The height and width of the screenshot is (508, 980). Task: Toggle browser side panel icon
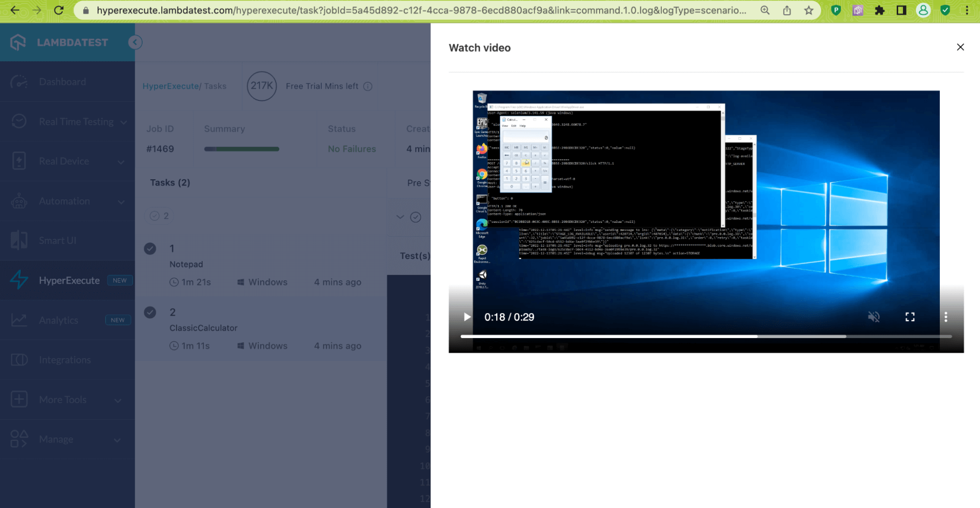(x=901, y=10)
